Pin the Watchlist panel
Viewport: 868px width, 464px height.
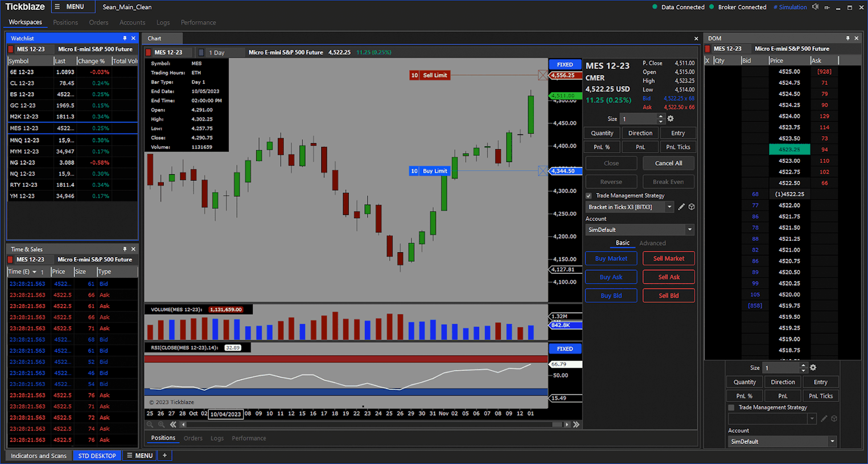[x=125, y=38]
